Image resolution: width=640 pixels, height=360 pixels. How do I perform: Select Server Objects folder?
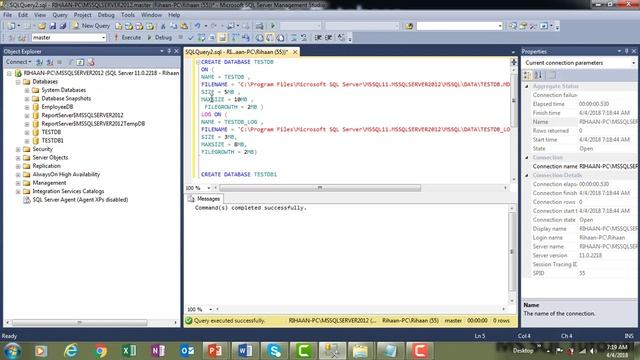[x=50, y=158]
